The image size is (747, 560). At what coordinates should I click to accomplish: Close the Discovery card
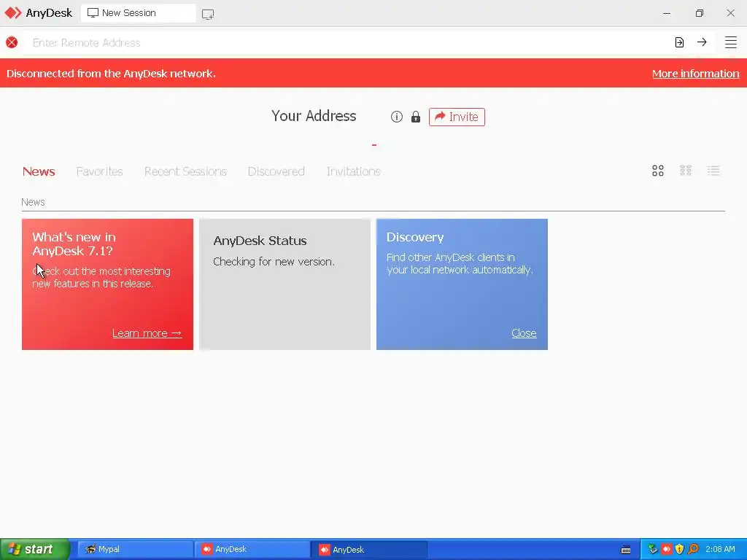tap(524, 333)
